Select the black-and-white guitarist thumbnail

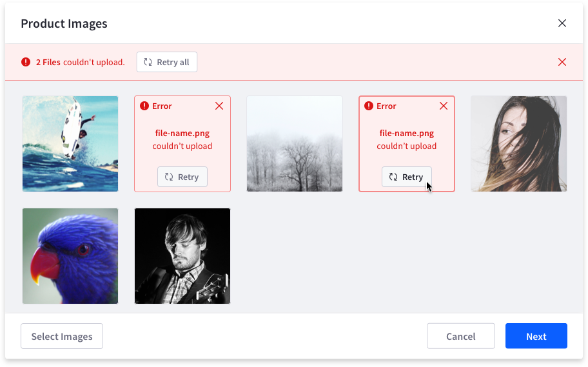tap(182, 256)
